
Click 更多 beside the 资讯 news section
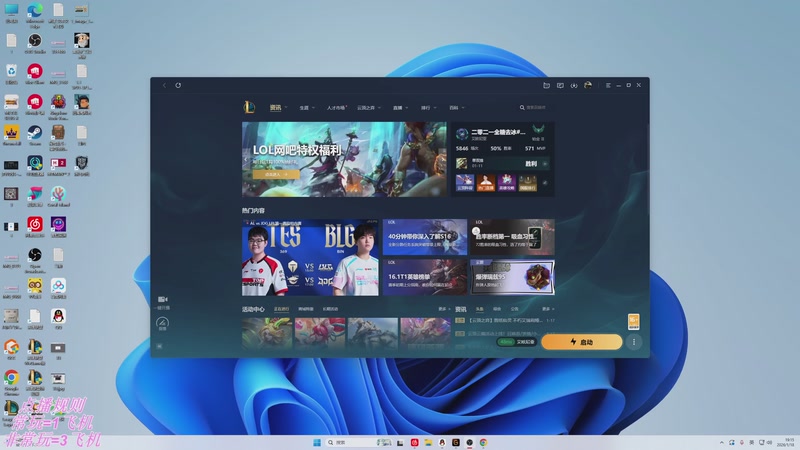point(548,309)
